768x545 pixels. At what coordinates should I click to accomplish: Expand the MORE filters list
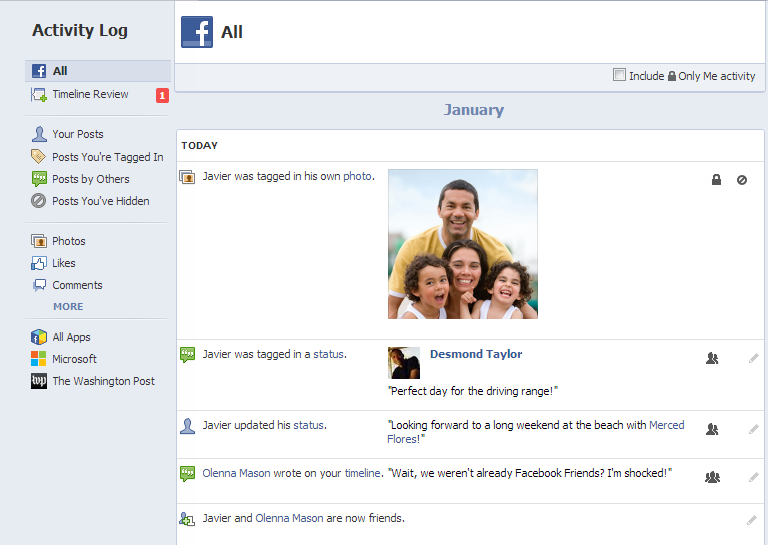[x=68, y=307]
